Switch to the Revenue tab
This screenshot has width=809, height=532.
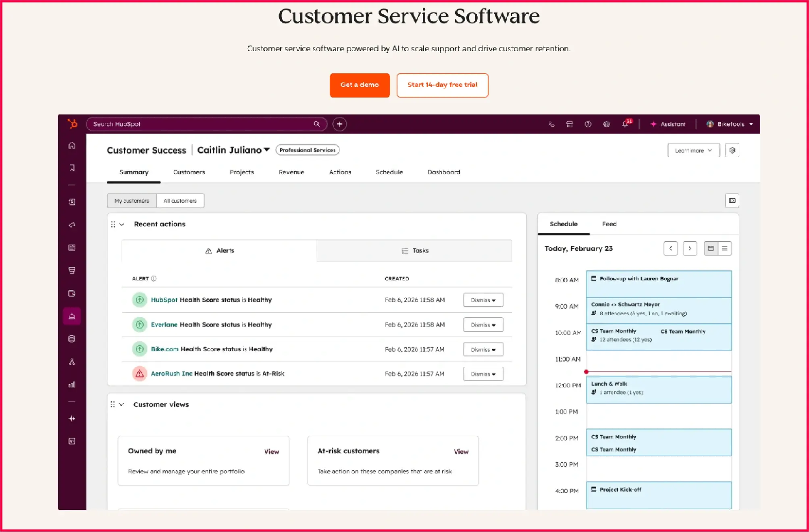pos(291,172)
